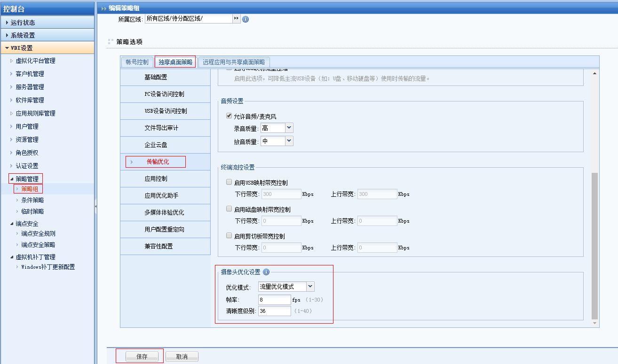Open 角色授权 in sidebar

[27, 153]
